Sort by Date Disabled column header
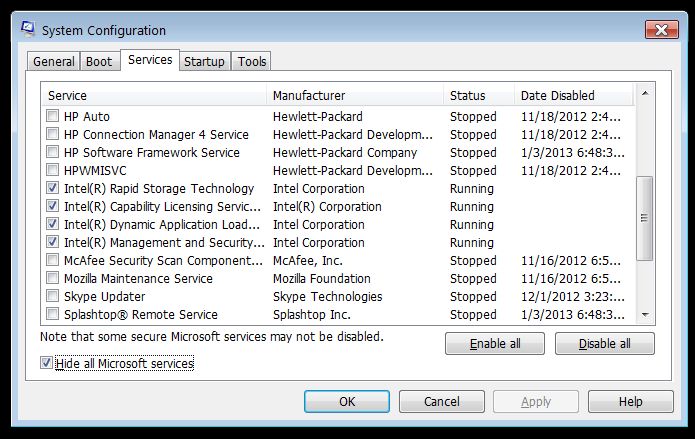 point(574,95)
